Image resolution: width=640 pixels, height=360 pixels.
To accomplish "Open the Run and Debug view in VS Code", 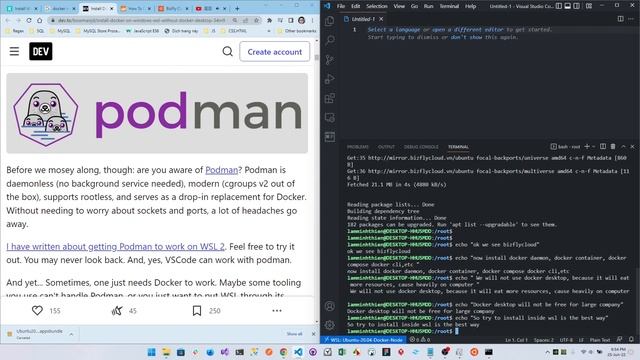I will (329, 79).
